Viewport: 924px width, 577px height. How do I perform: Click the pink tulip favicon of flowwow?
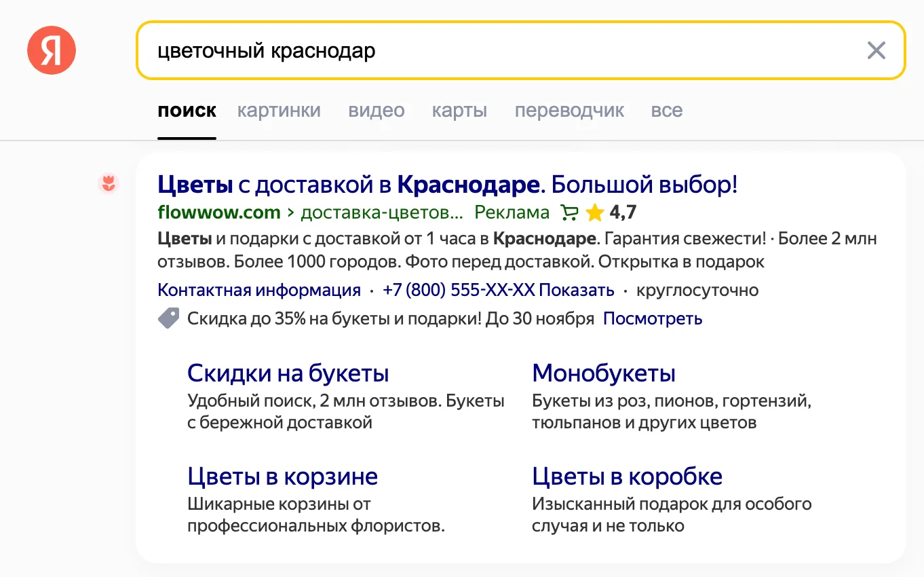coord(109,183)
